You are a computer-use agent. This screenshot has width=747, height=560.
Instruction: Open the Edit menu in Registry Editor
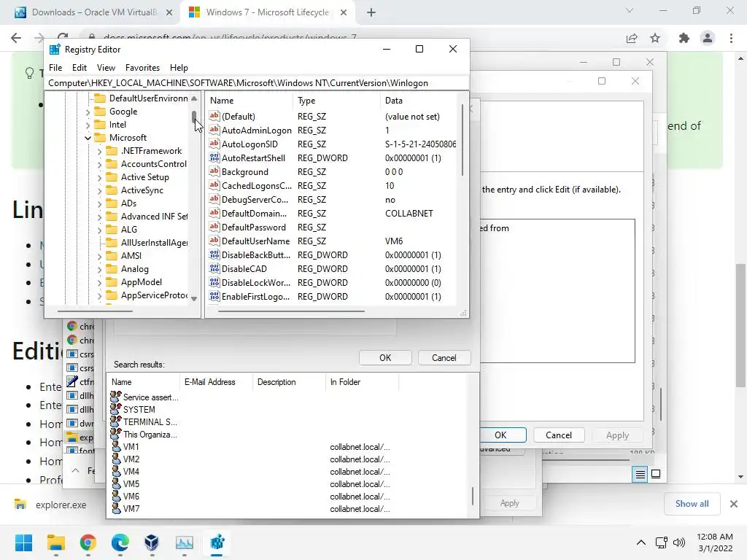79,68
